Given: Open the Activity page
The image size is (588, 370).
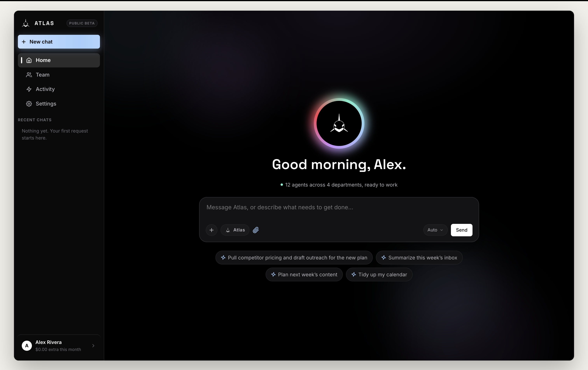Looking at the screenshot, I should 59,89.
